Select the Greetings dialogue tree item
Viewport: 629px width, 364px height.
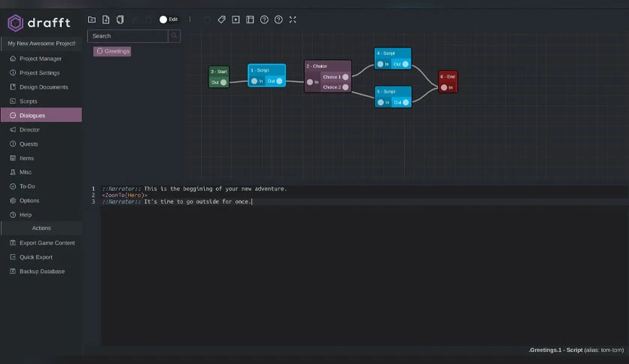point(112,51)
